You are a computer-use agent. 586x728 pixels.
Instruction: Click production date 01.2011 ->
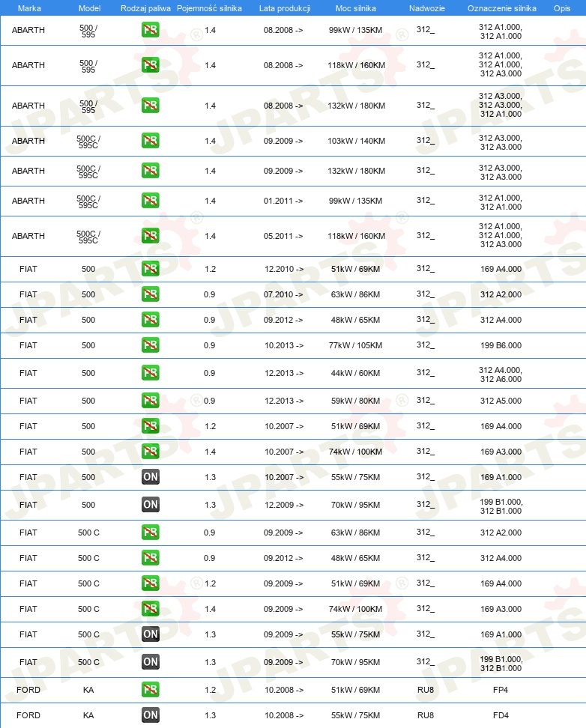[x=283, y=201]
